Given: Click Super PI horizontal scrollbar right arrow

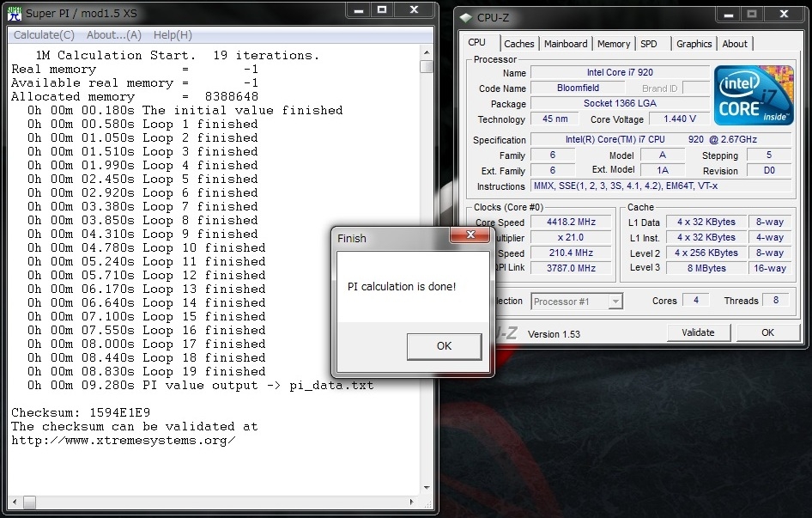Looking at the screenshot, I should (x=412, y=502).
